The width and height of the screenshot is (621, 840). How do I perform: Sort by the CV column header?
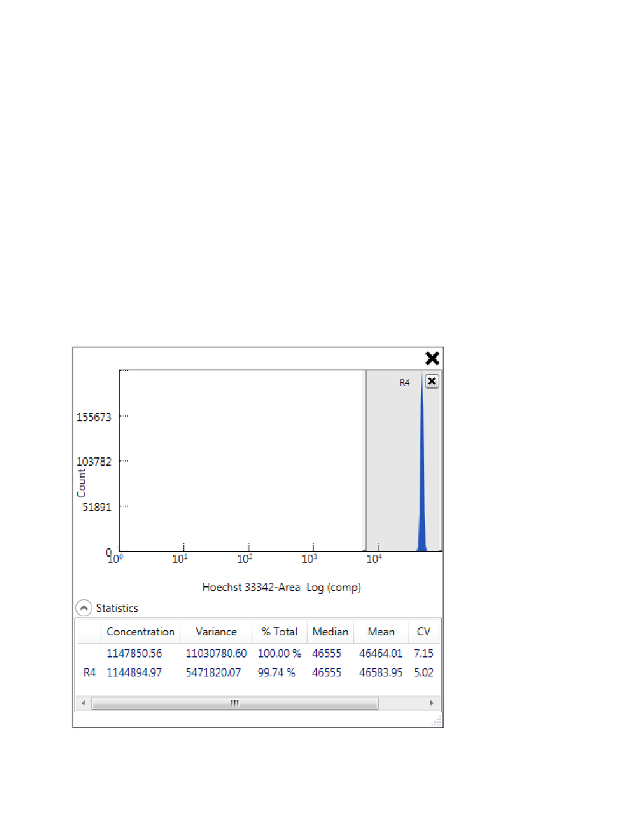coord(423,632)
